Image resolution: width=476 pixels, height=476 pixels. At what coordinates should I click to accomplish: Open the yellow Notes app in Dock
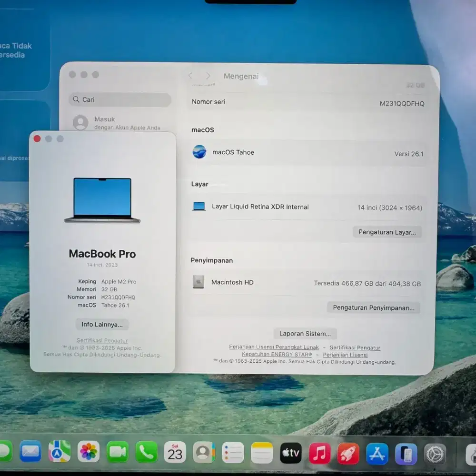(262, 453)
